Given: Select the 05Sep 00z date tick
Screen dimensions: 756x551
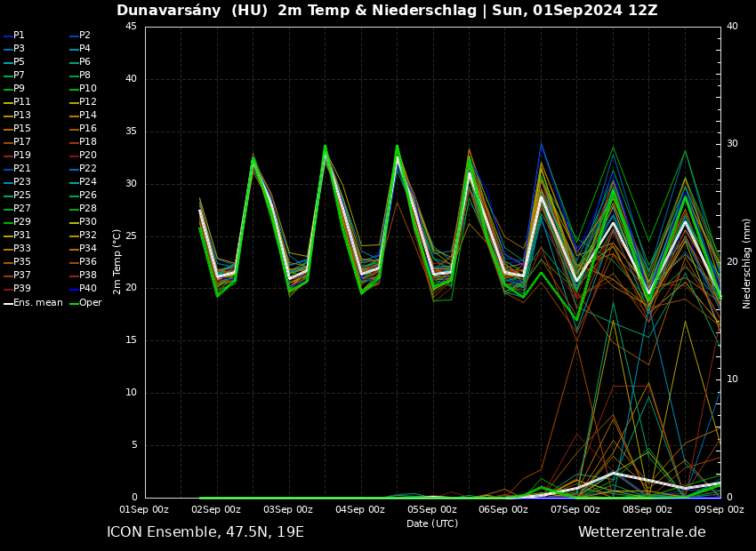Looking at the screenshot, I should click(x=431, y=510).
